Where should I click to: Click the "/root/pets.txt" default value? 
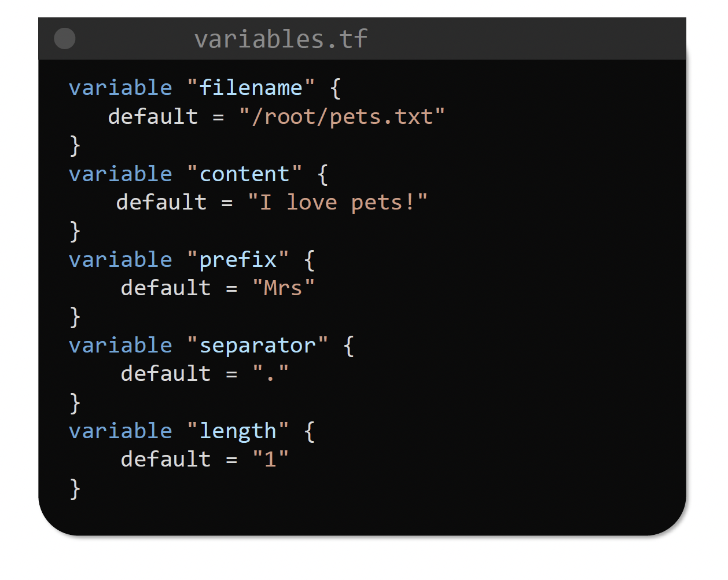click(x=342, y=117)
